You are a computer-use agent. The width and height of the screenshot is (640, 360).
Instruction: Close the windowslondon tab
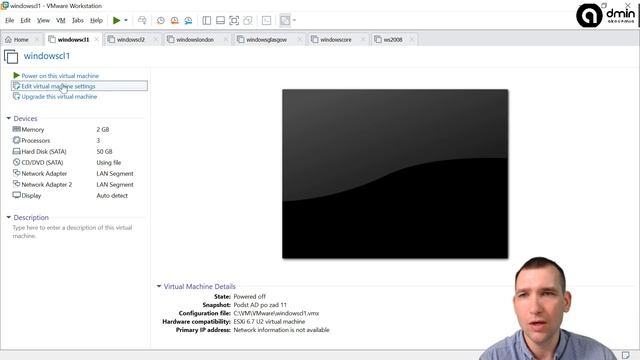pos(226,40)
